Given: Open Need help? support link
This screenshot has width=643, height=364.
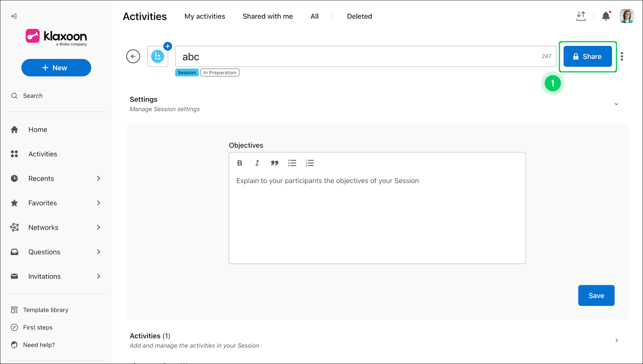Looking at the screenshot, I should 39,345.
